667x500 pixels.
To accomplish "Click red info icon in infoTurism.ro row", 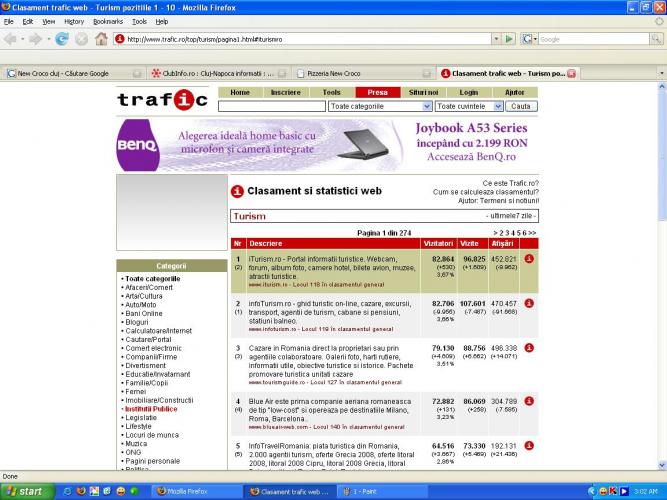I will (x=528, y=303).
